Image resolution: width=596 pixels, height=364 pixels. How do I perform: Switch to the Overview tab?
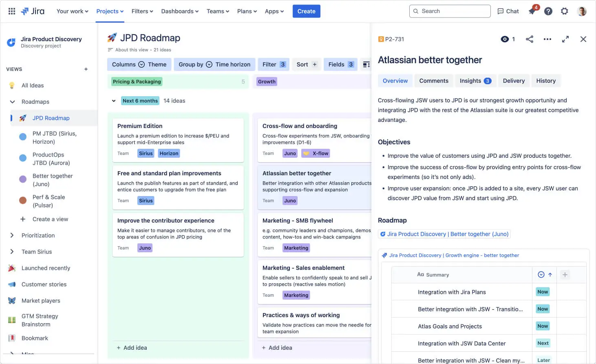(395, 81)
